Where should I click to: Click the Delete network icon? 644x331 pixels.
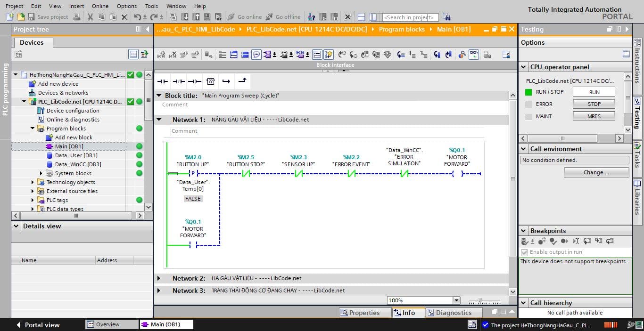pos(173,55)
